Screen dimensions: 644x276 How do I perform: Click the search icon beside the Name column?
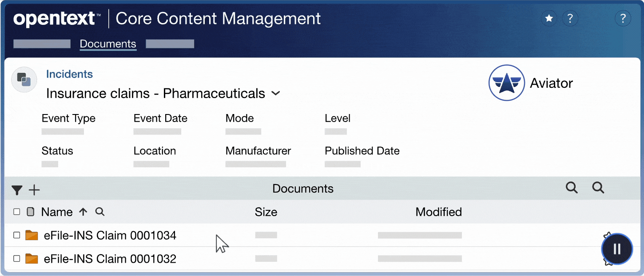coord(99,212)
